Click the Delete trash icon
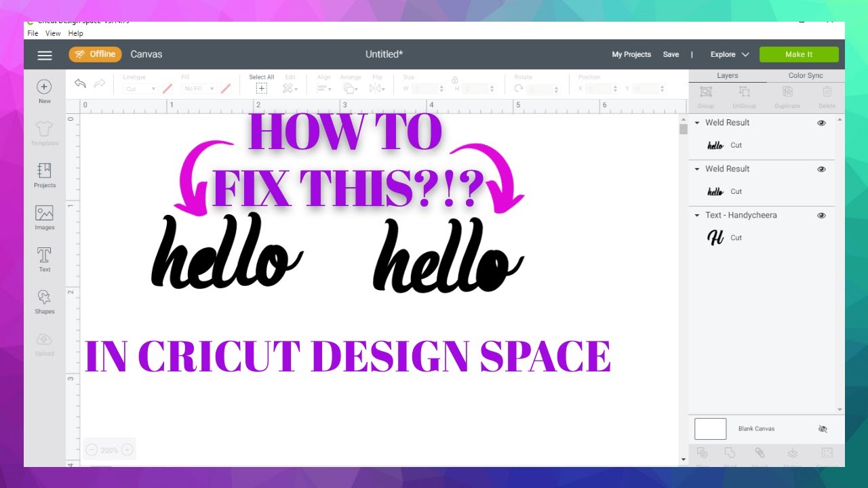Viewport: 868px width, 488px height. [827, 91]
